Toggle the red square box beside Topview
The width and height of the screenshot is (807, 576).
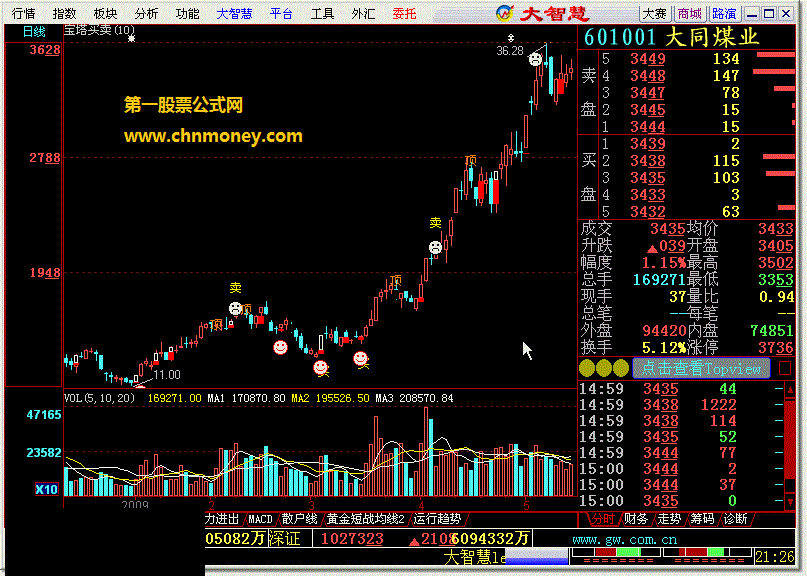(x=785, y=368)
